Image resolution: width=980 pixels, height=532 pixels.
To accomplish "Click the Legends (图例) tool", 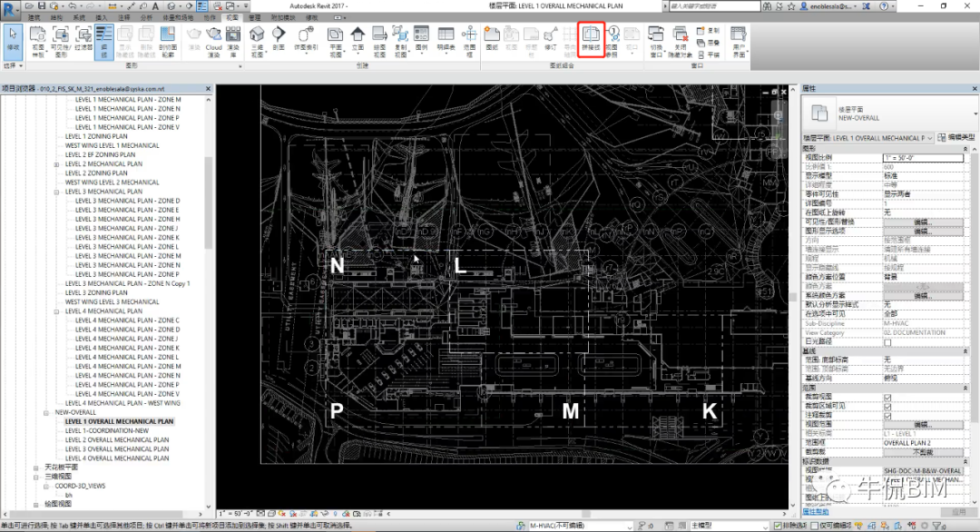I will click(421, 41).
